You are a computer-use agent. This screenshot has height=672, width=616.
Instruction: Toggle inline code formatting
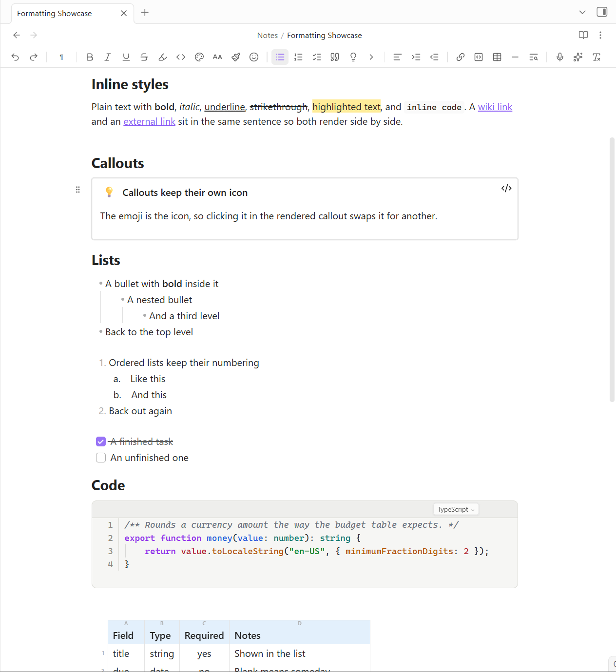181,57
